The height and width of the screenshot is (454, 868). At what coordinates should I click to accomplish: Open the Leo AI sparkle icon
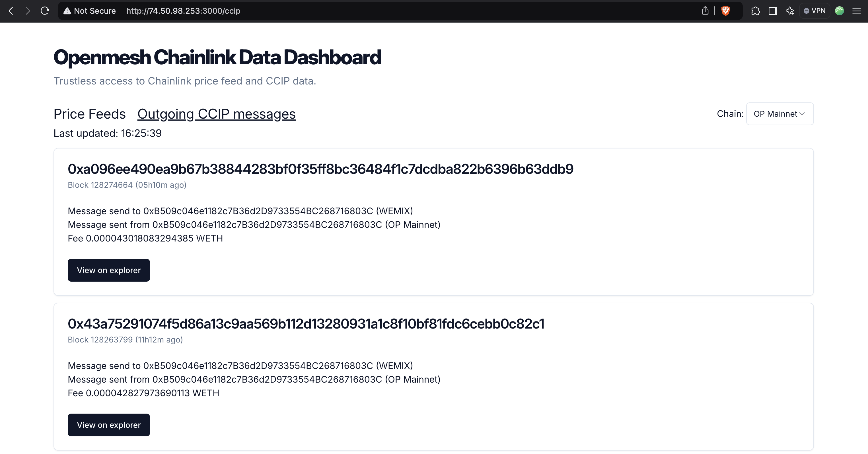click(790, 11)
